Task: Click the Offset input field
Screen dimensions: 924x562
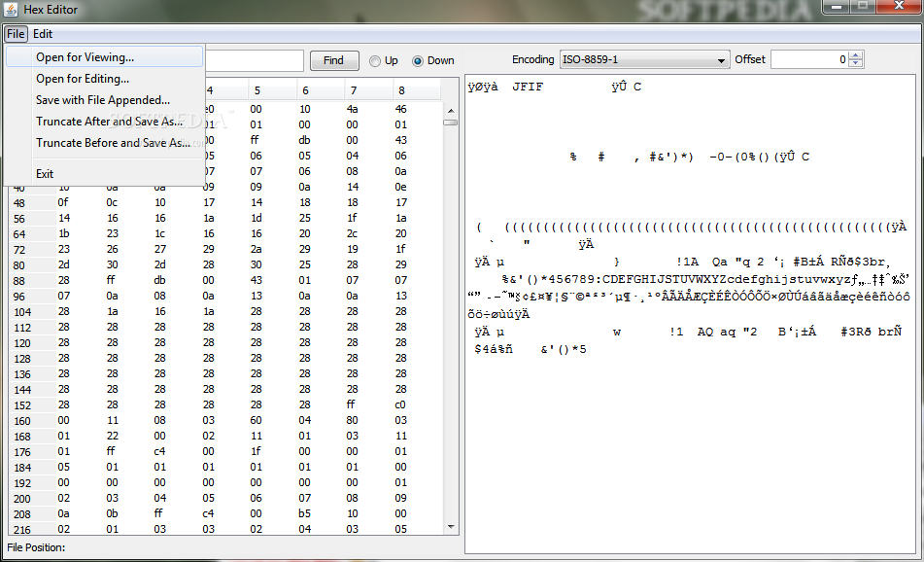Action: [809, 59]
